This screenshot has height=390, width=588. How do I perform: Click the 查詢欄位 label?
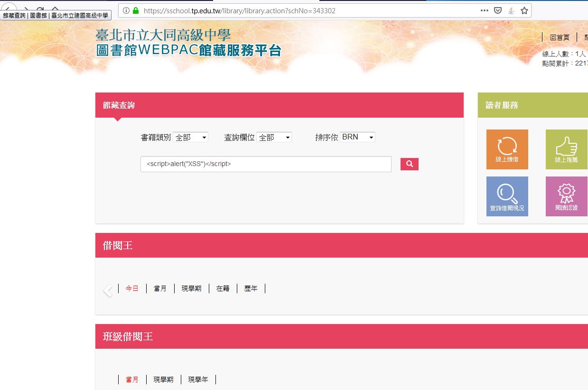pos(239,137)
